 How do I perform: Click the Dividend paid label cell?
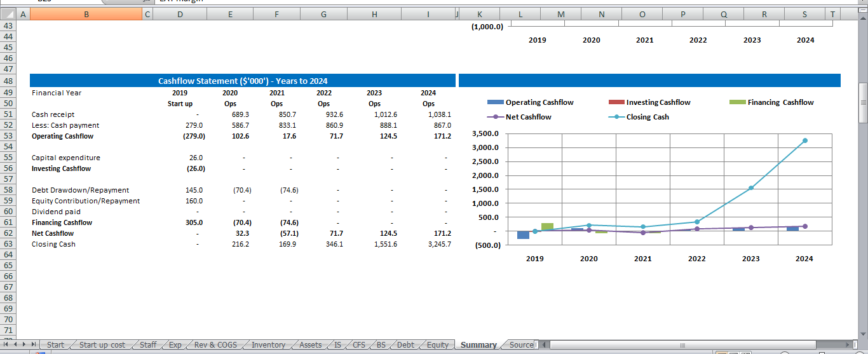[57, 212]
